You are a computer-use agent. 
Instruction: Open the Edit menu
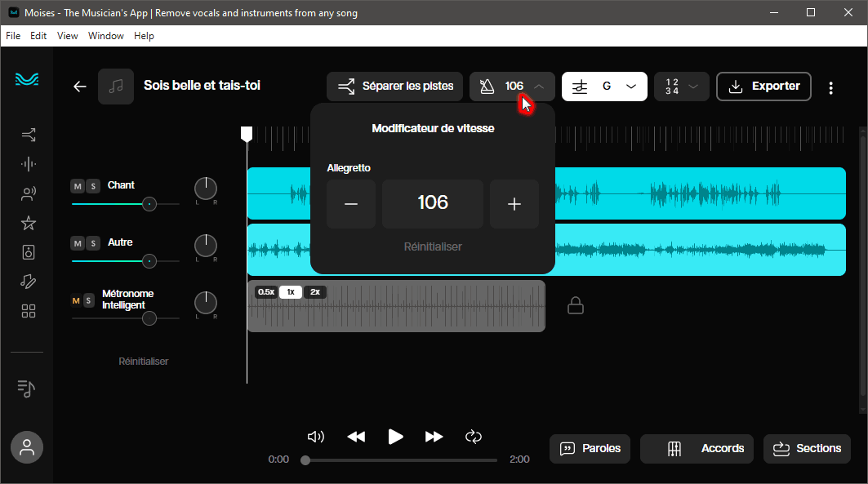click(38, 36)
